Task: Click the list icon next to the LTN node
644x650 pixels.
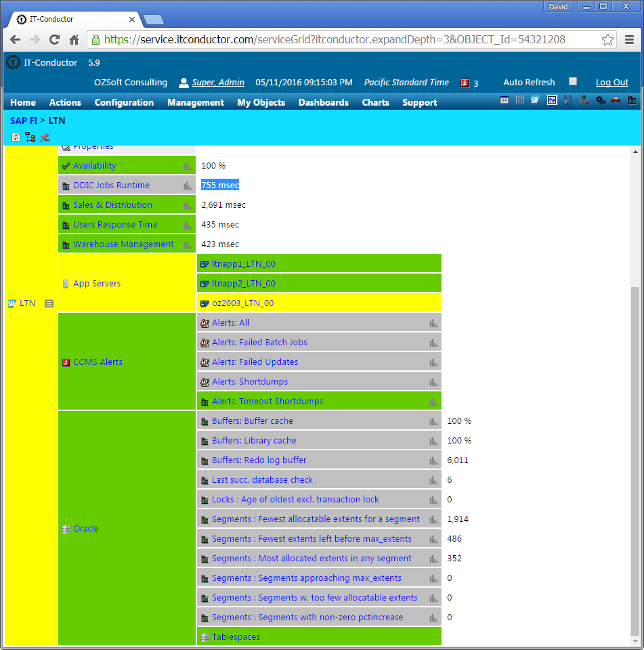Action: [49, 303]
